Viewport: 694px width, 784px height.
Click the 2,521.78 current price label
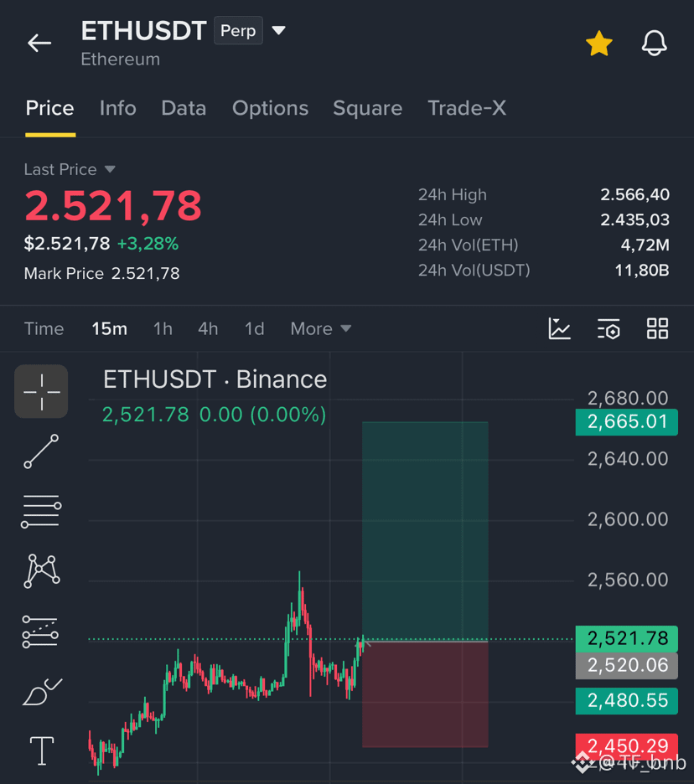tap(627, 638)
